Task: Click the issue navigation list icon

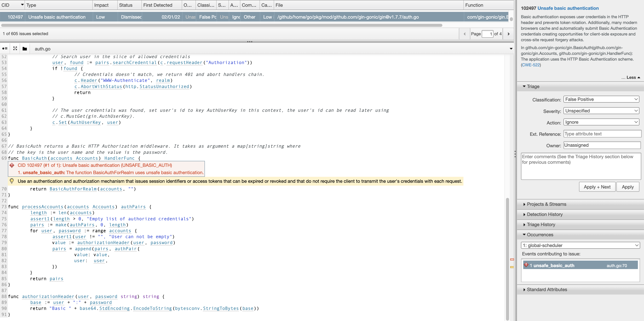Action: click(4, 48)
